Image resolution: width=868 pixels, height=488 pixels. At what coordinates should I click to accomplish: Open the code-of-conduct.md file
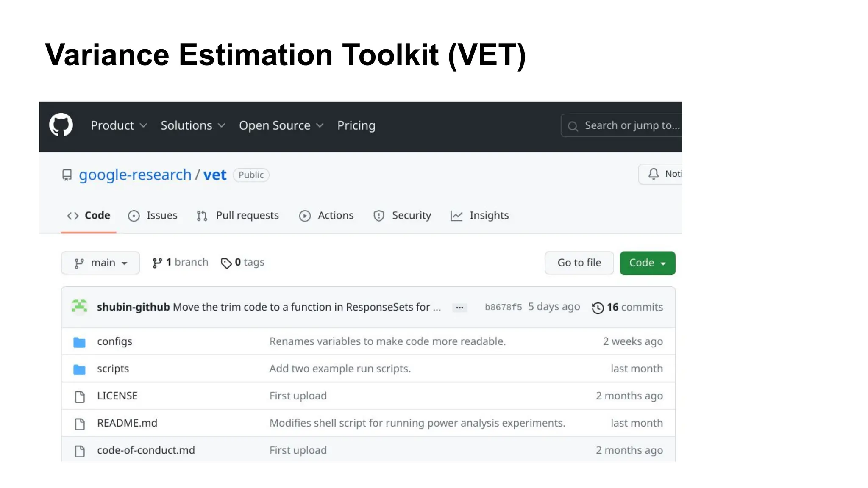coord(146,450)
